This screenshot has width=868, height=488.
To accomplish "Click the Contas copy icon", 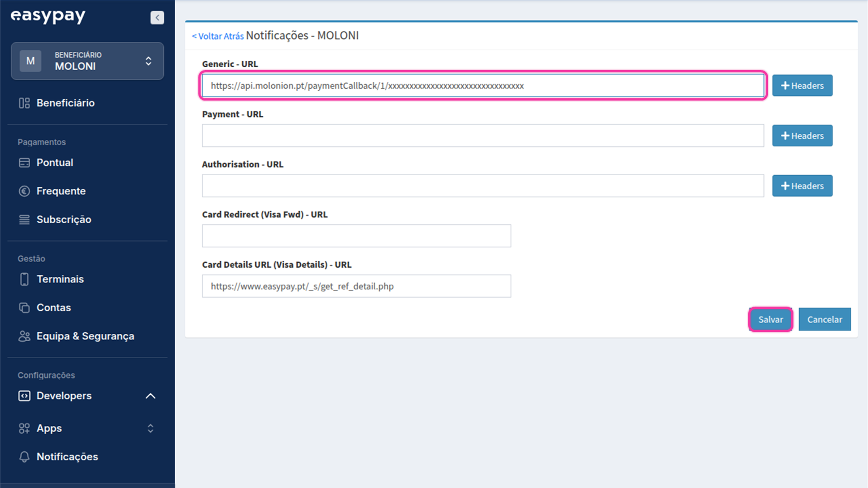I will tap(24, 308).
